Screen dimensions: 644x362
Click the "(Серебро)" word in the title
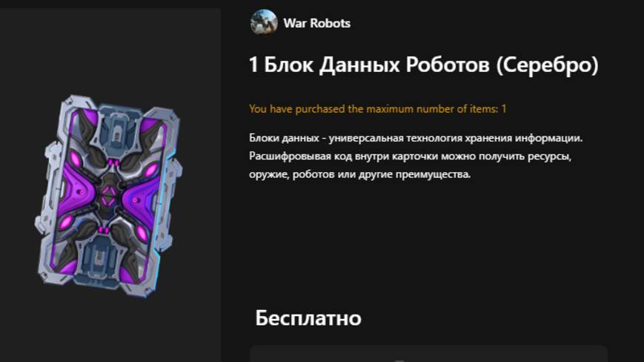548,65
